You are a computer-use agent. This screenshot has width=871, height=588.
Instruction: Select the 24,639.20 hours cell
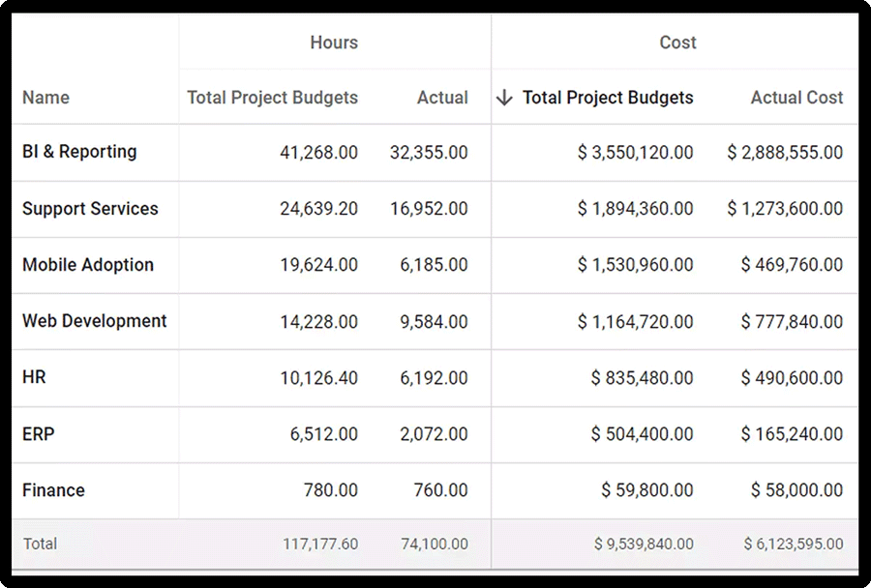tap(318, 209)
